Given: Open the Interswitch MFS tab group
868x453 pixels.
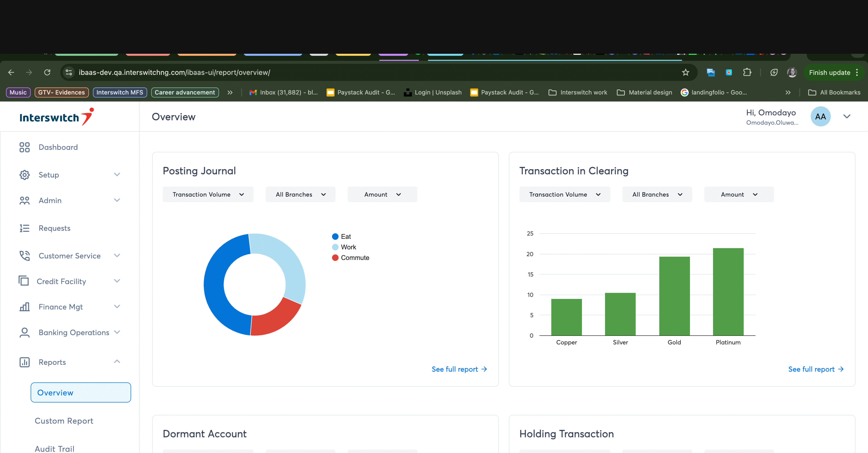Looking at the screenshot, I should 120,92.
